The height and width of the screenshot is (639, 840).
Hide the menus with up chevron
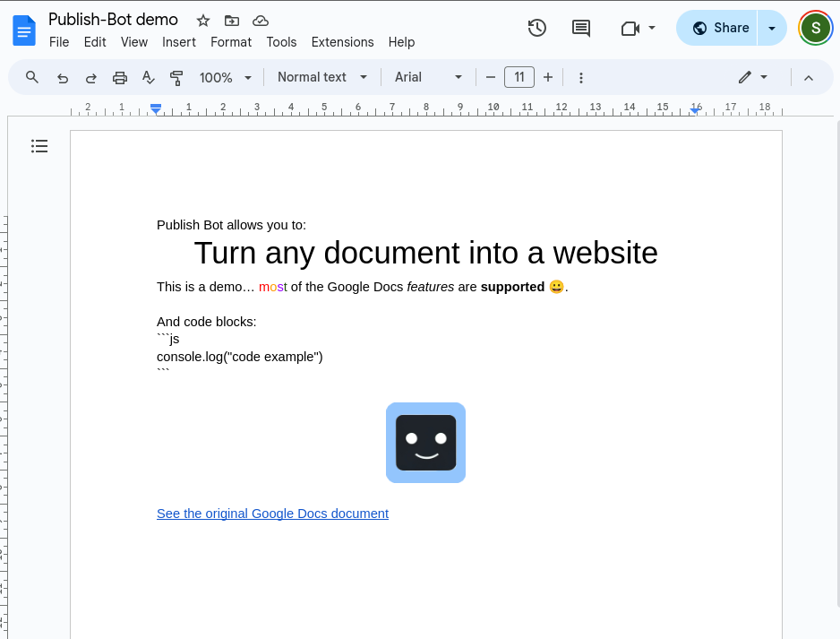[x=809, y=78]
